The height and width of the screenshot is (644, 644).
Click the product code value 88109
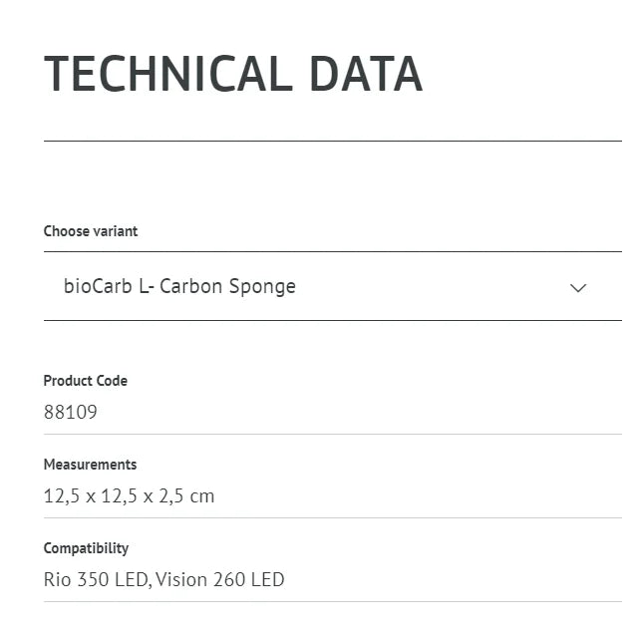click(x=71, y=412)
